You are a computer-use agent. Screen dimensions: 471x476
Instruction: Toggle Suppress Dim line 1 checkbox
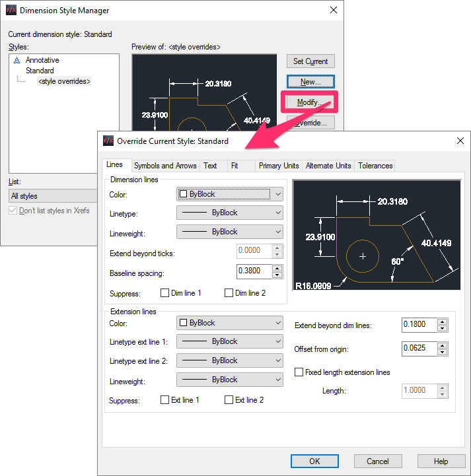(164, 293)
